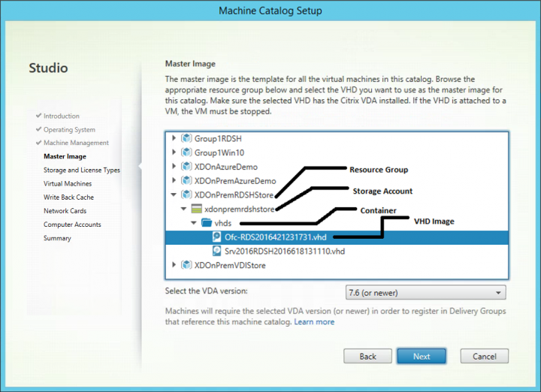
Task: Click the XDOnPremAzureDemo resource group icon
Action: click(187, 180)
